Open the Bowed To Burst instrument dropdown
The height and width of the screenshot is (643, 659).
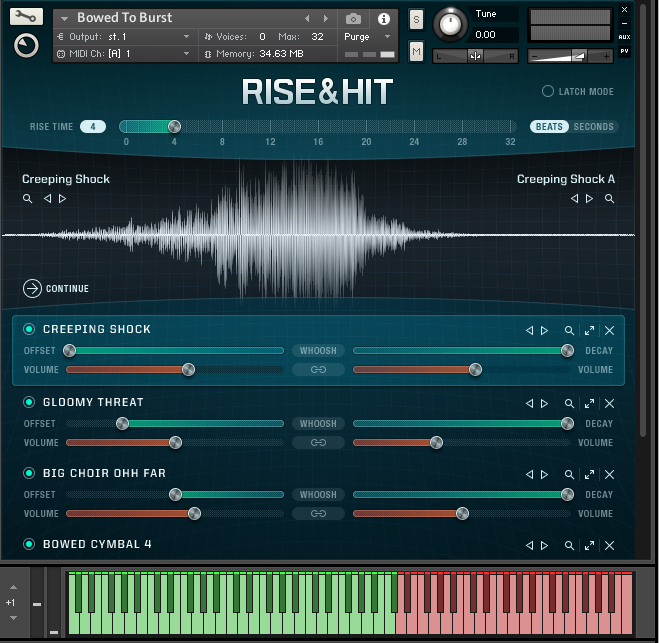pos(64,18)
